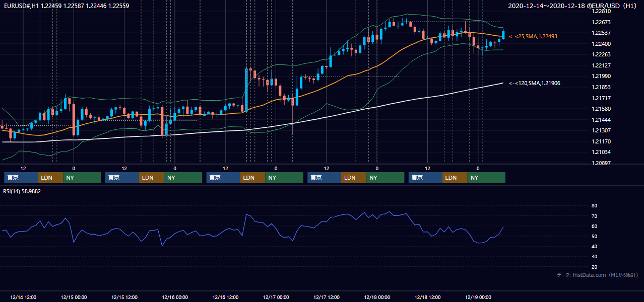
Task: Select the NY session box for 12/18
Action: 486,178
